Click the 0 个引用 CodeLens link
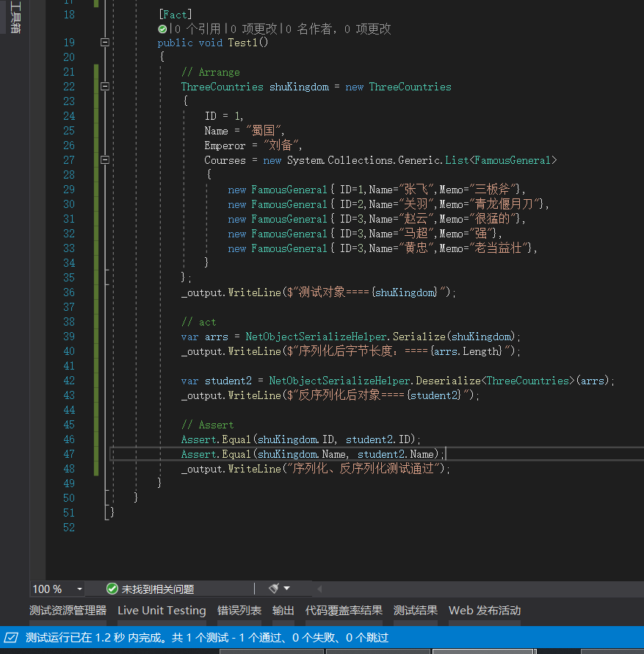This screenshot has width=644, height=654. [x=197, y=29]
